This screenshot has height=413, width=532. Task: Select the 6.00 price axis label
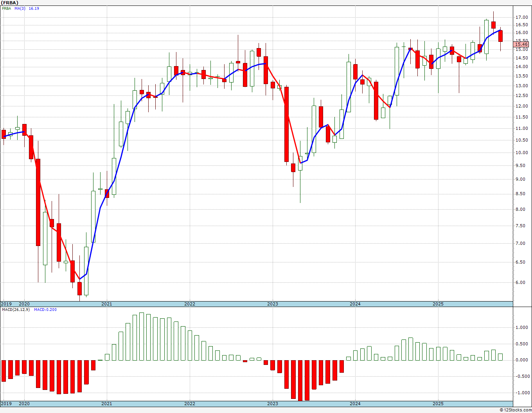point(520,282)
